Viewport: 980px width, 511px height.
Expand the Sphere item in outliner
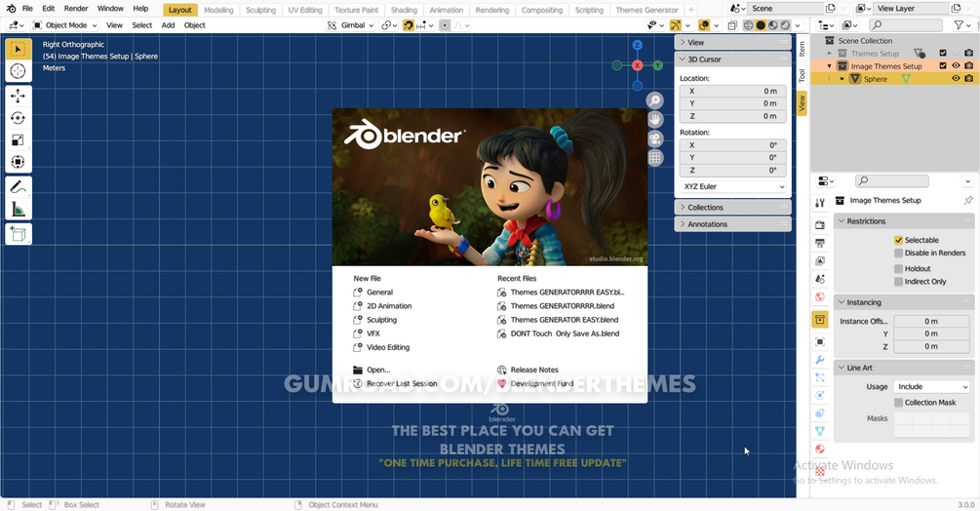(x=843, y=79)
